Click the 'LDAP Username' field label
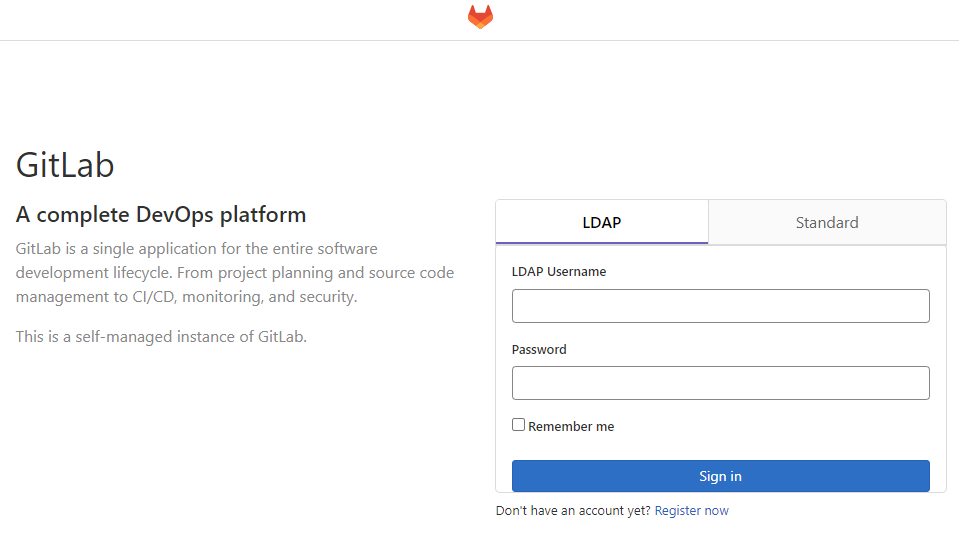Image resolution: width=959 pixels, height=533 pixels. (x=559, y=272)
